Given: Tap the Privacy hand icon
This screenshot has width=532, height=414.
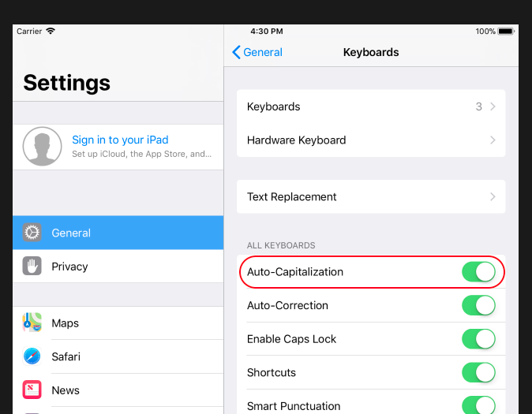Looking at the screenshot, I should point(32,266).
